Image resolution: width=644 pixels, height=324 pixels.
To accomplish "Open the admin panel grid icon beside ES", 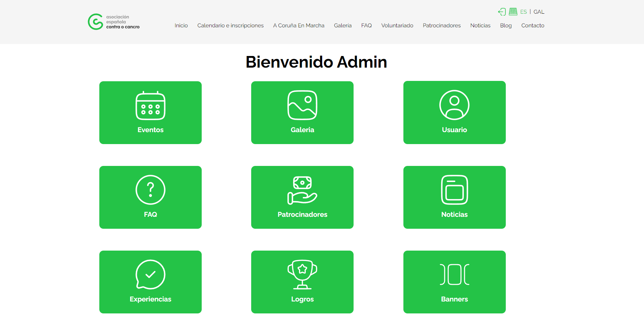I will pyautogui.click(x=513, y=12).
